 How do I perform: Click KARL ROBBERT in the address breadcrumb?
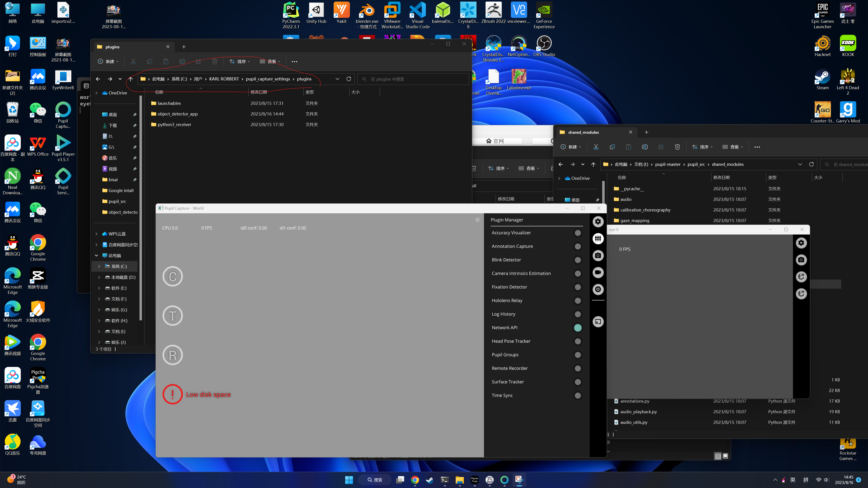click(x=224, y=79)
